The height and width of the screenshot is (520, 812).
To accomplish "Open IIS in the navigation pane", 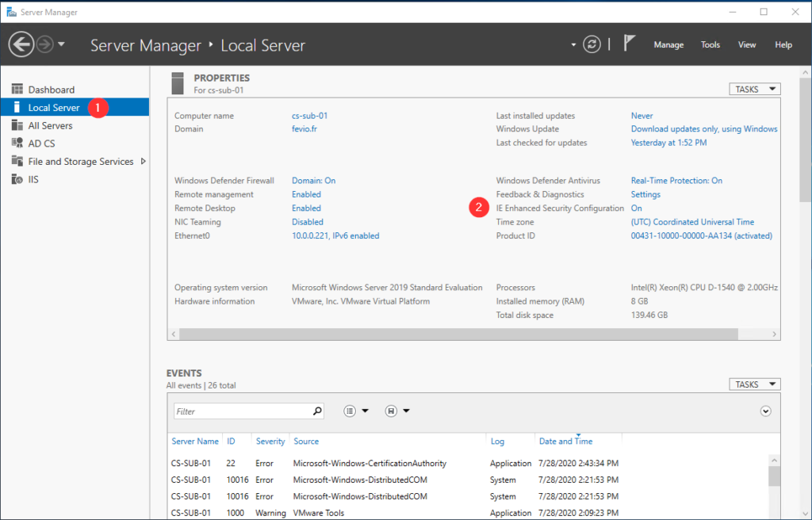I will [33, 179].
